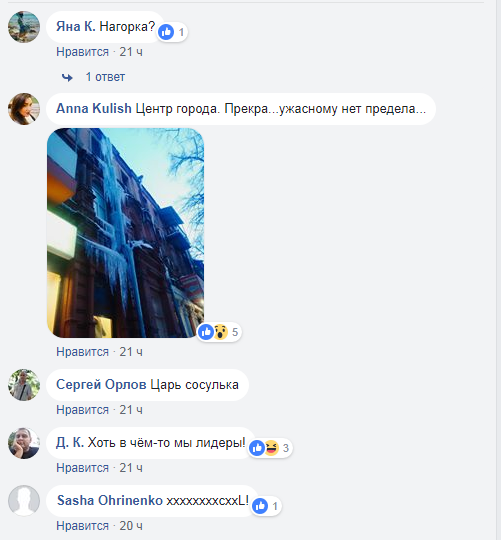Open Яна К.'s profile picture
The image size is (501, 540).
coord(24,27)
